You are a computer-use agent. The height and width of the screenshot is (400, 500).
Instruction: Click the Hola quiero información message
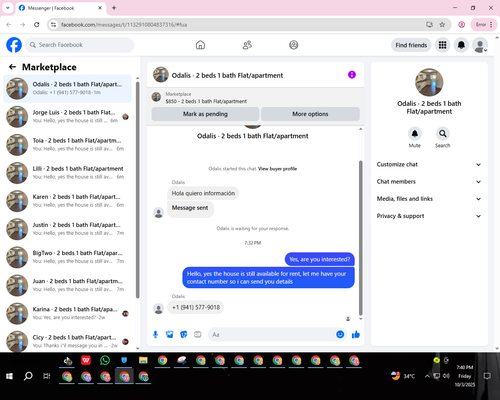point(203,193)
